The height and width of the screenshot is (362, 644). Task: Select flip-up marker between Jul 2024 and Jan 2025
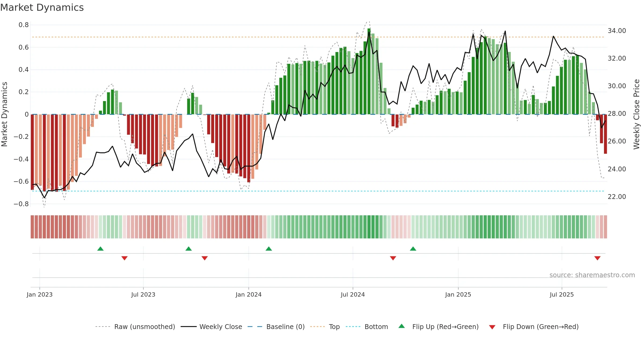[x=413, y=249]
